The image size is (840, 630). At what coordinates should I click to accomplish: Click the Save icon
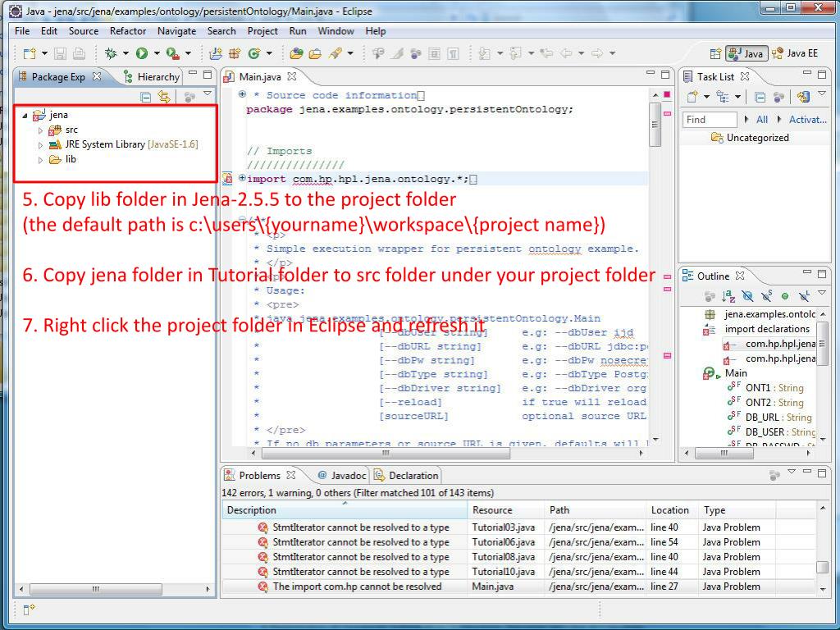click(62, 52)
